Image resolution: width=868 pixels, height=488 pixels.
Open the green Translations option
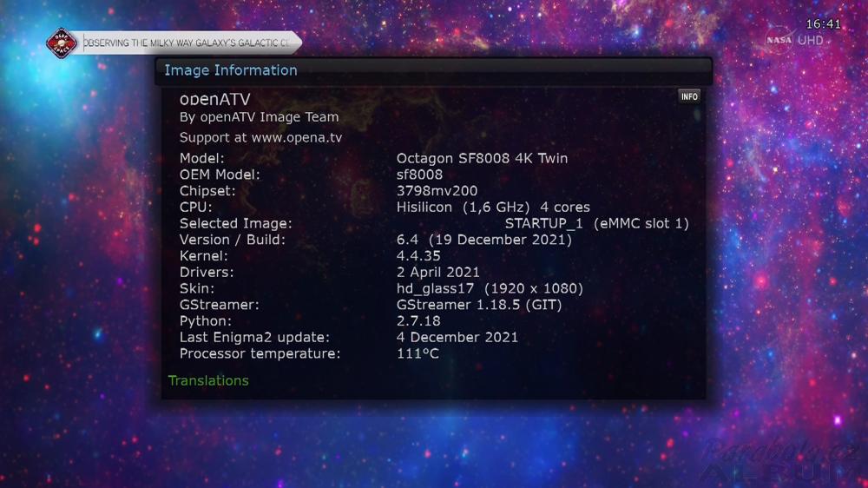pos(208,380)
